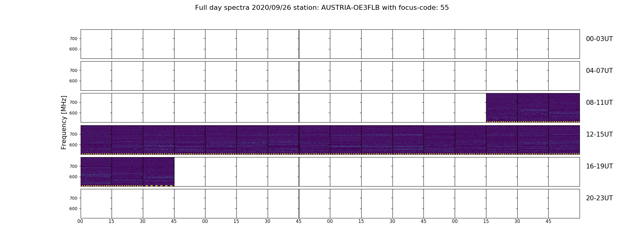Click the 700 tick of the 04-07UT row
The height and width of the screenshot is (245, 644).
(73, 70)
